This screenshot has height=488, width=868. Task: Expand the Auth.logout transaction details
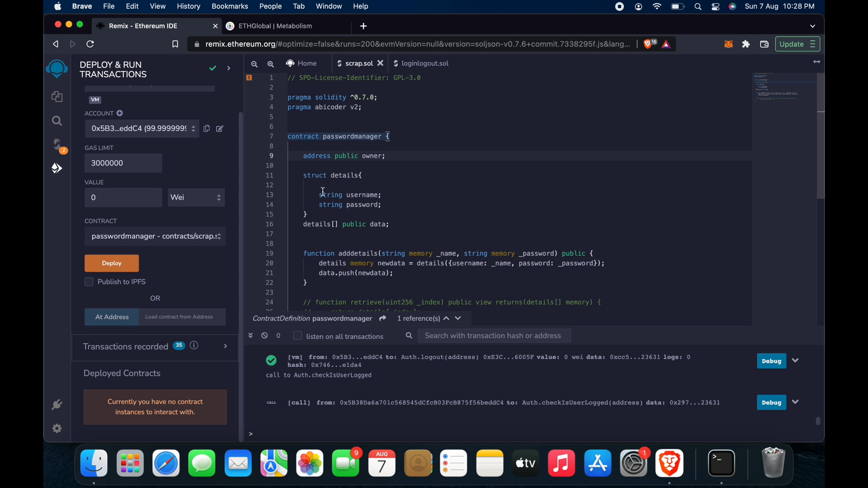point(796,360)
